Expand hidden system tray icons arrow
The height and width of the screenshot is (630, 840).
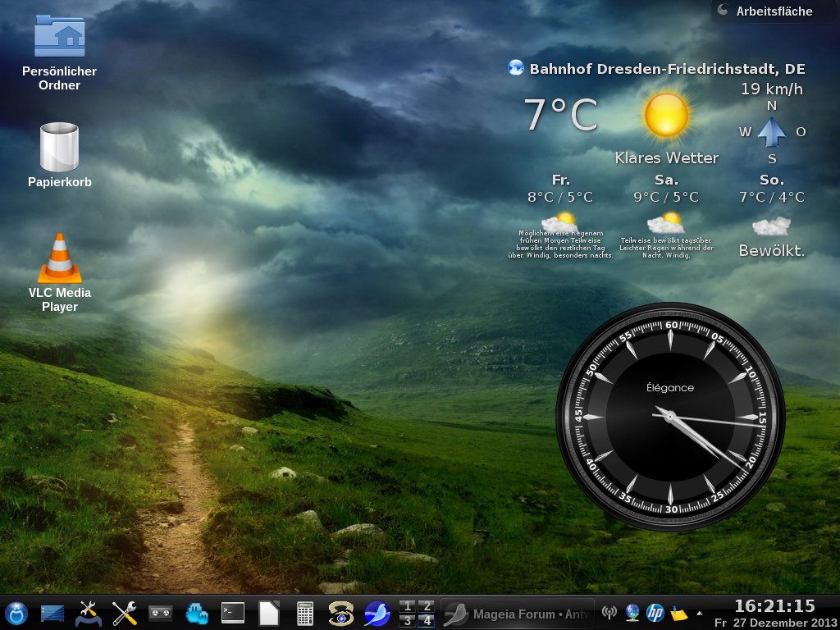pyautogui.click(x=699, y=614)
